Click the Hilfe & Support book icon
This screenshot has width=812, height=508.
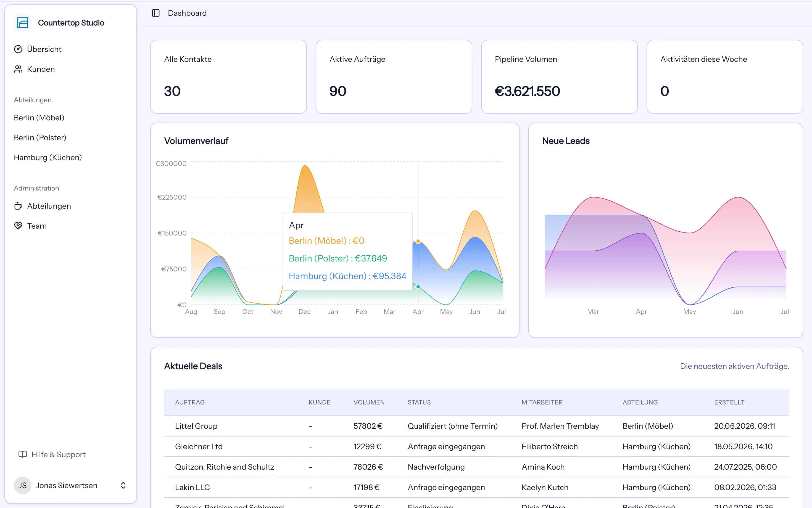coord(23,454)
